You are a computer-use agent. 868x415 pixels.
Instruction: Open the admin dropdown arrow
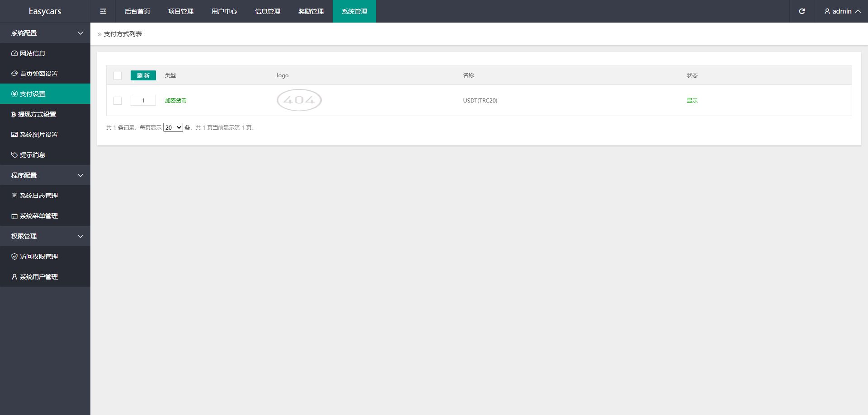858,11
